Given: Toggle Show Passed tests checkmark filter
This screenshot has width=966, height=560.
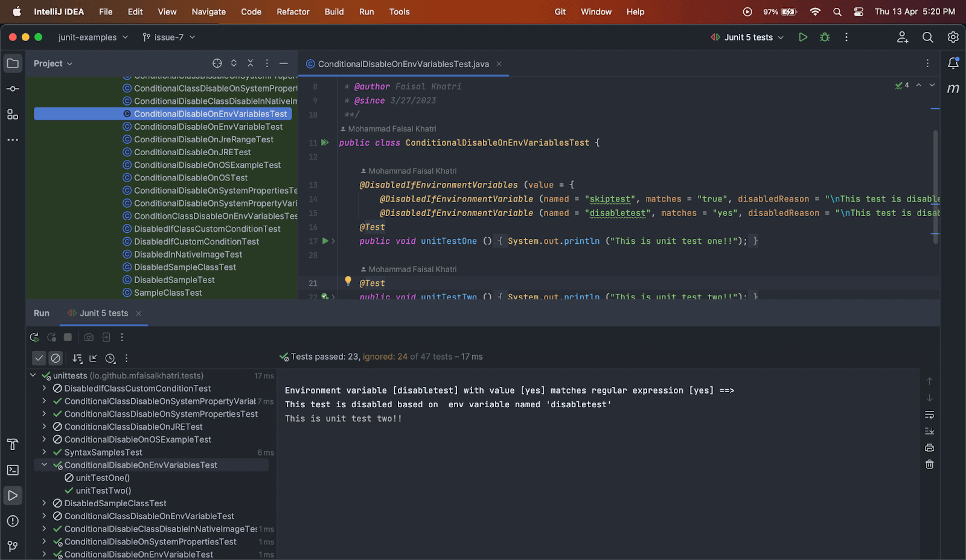Looking at the screenshot, I should tap(39, 358).
